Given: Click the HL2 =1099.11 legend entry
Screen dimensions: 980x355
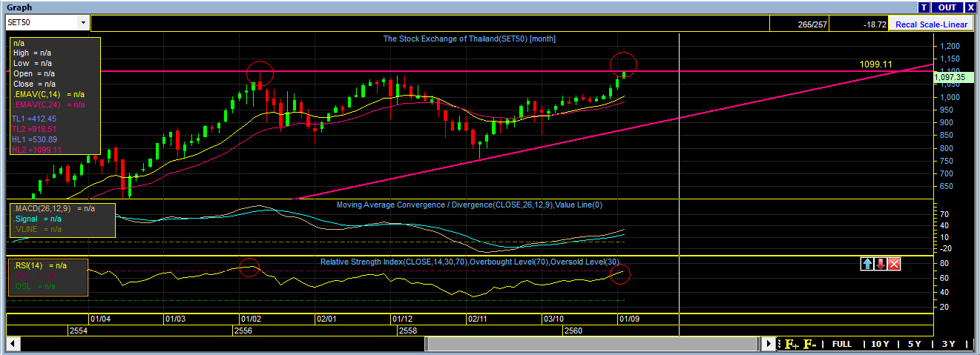Looking at the screenshot, I should [x=36, y=149].
